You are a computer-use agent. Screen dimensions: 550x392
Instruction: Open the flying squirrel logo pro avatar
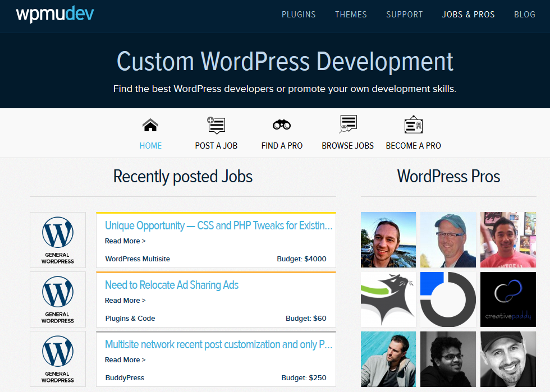[x=388, y=299]
